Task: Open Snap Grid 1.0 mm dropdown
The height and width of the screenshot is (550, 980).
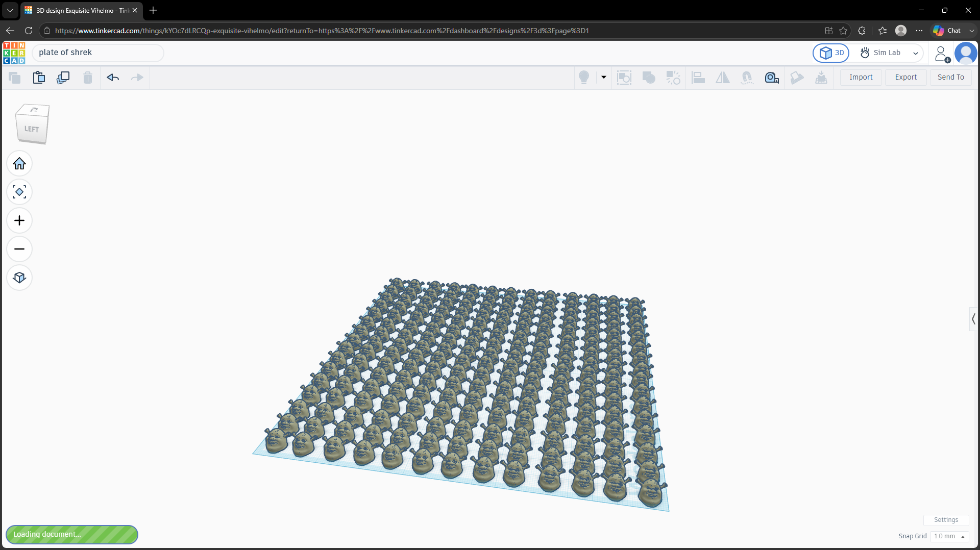Action: 949,536
